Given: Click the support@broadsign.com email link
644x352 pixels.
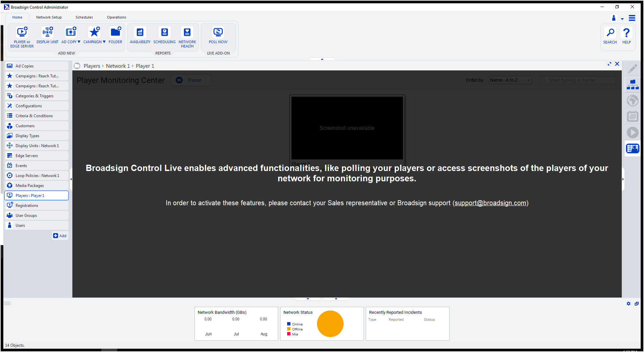Looking at the screenshot, I should click(490, 203).
